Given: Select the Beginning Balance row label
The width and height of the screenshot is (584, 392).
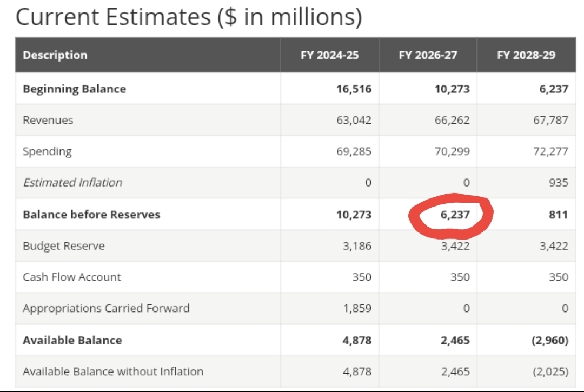Looking at the screenshot, I should (74, 89).
